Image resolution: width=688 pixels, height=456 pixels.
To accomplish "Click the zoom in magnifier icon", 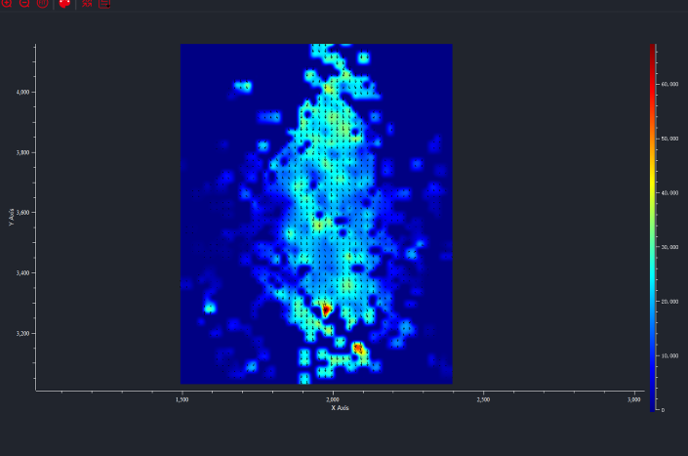I will click(7, 3).
